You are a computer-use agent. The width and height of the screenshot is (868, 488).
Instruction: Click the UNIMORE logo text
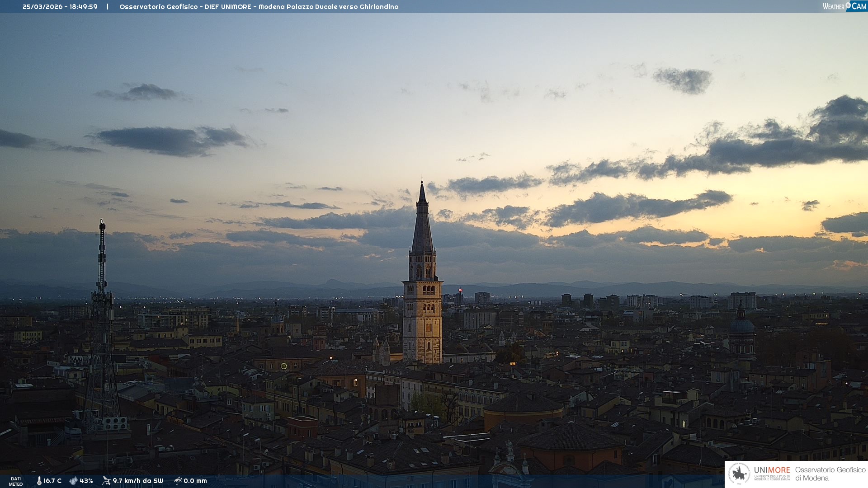[x=772, y=470]
